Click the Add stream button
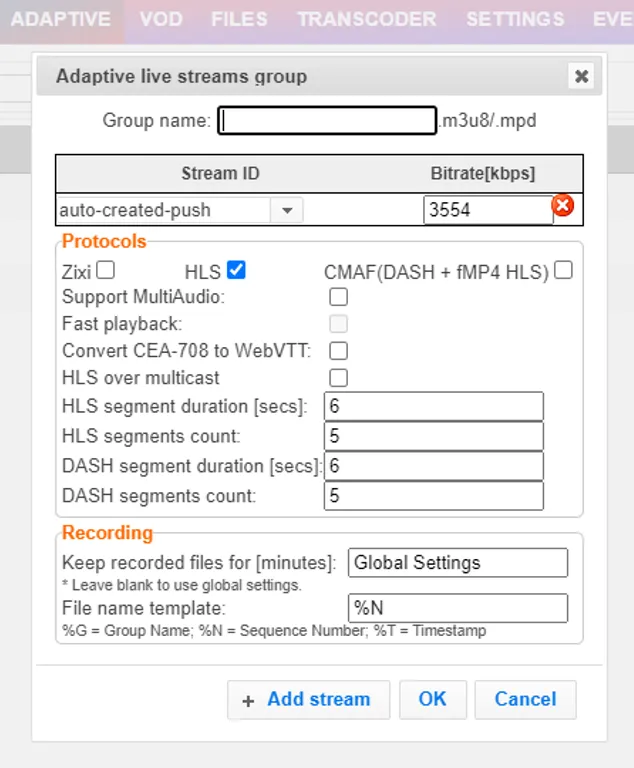Viewport: 634px width, 768px height. (x=309, y=699)
